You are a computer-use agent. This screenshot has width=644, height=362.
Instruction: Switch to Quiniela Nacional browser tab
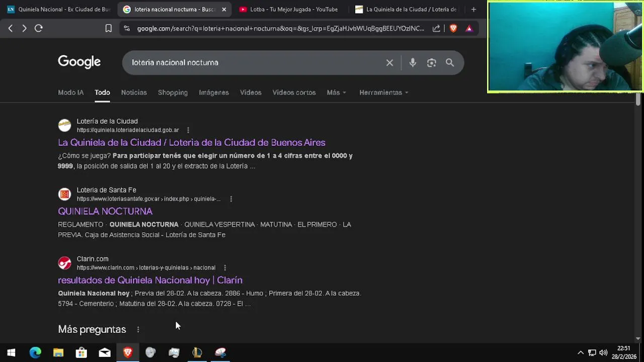[x=58, y=9]
